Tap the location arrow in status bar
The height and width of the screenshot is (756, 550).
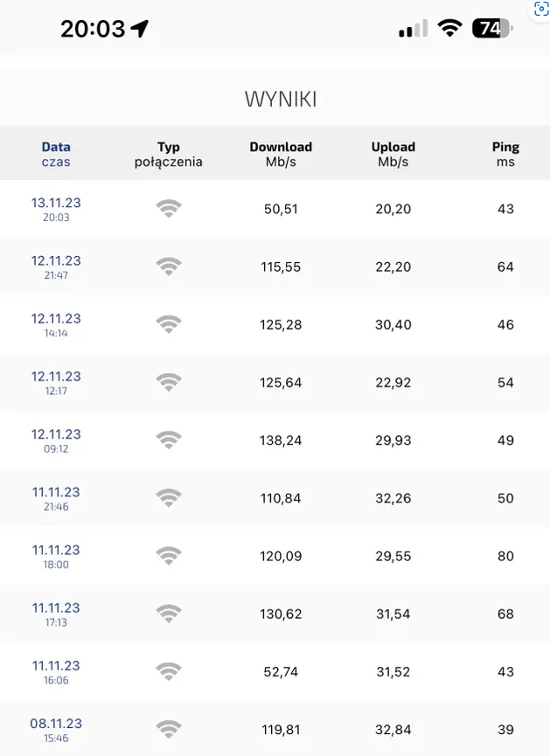point(140,29)
